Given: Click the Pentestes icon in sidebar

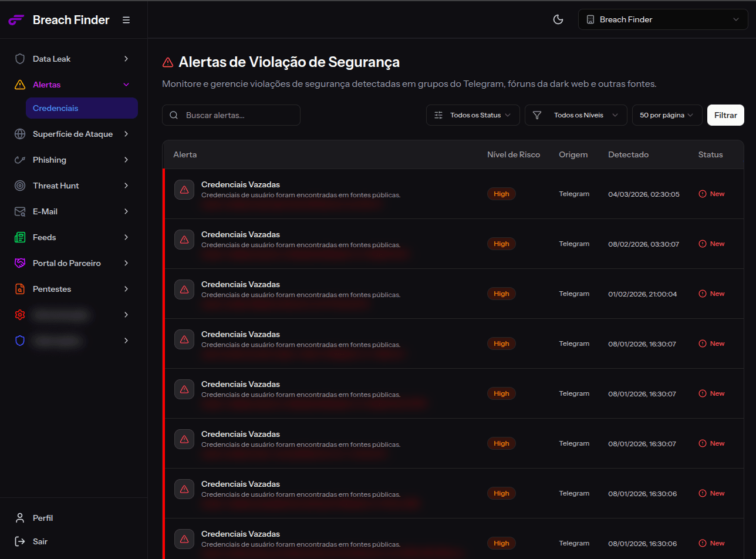Looking at the screenshot, I should tap(20, 288).
